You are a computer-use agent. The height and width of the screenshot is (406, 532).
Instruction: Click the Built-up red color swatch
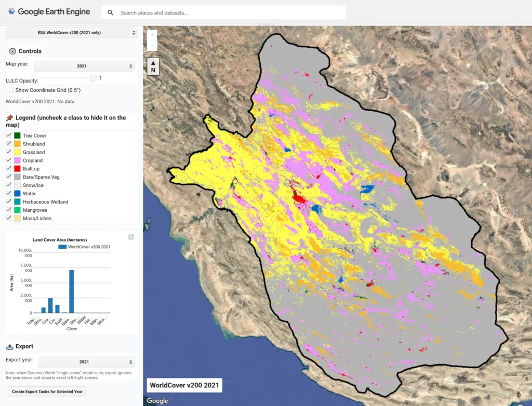(x=17, y=169)
